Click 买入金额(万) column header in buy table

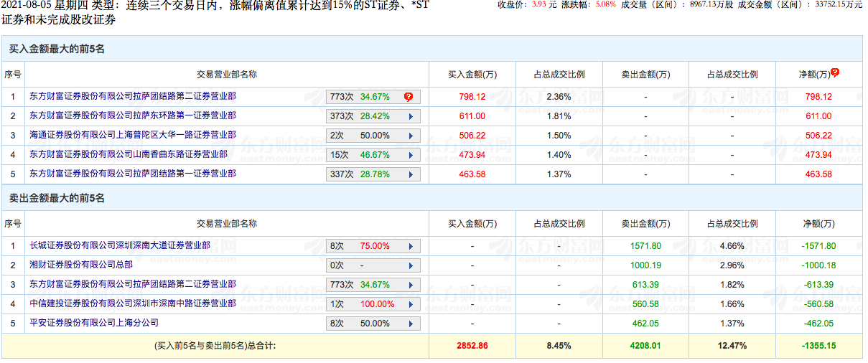coord(472,74)
